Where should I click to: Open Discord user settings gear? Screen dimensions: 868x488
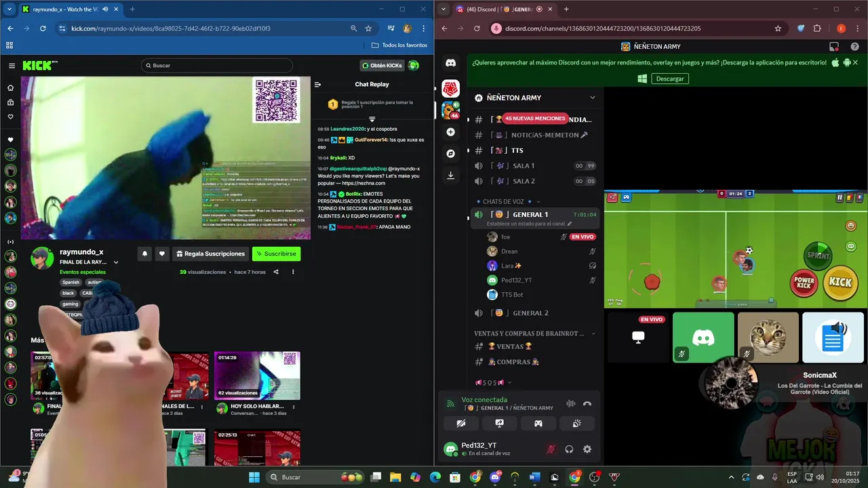coord(587,449)
